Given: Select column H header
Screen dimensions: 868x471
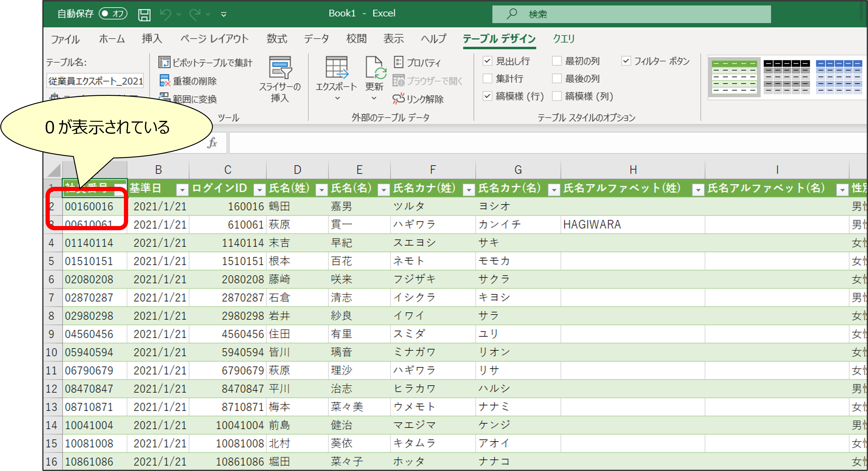Looking at the screenshot, I should (x=633, y=170).
